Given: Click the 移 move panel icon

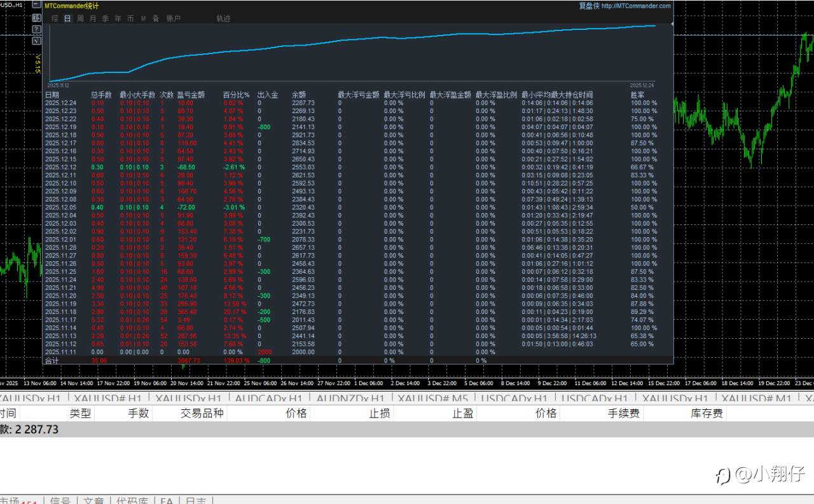Looking at the screenshot, I should click(36, 18).
